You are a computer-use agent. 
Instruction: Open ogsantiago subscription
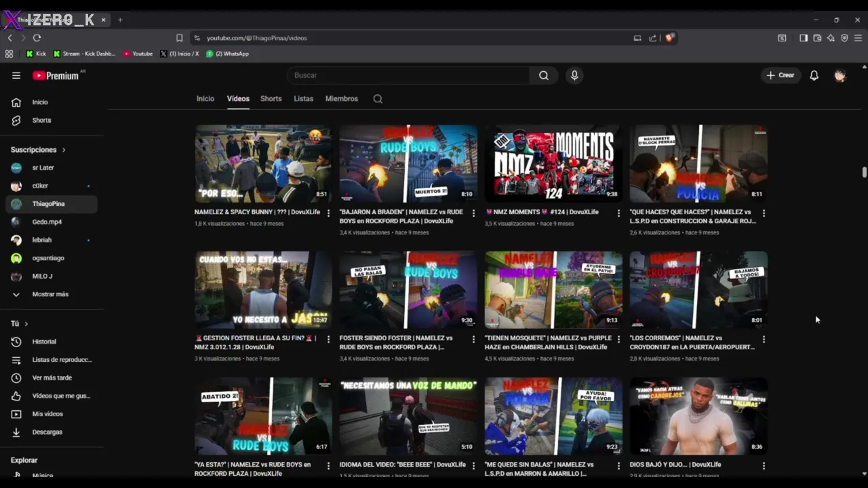(x=52, y=258)
